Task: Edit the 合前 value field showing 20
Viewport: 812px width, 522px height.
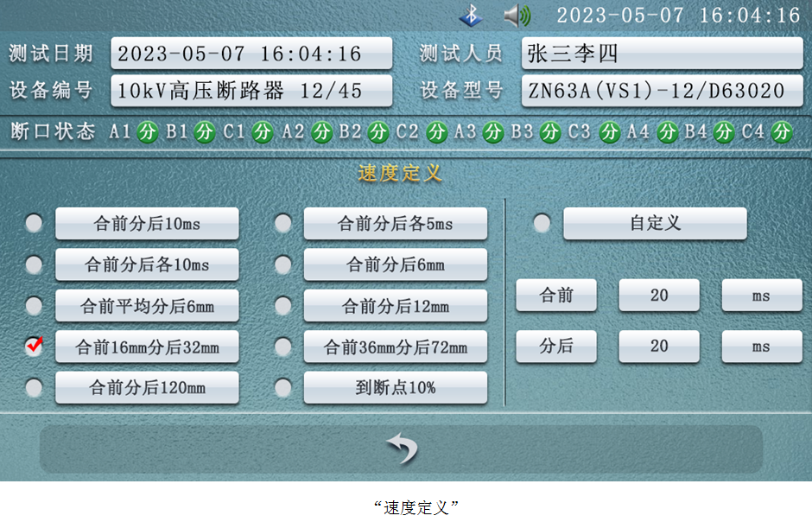Action: click(x=659, y=296)
